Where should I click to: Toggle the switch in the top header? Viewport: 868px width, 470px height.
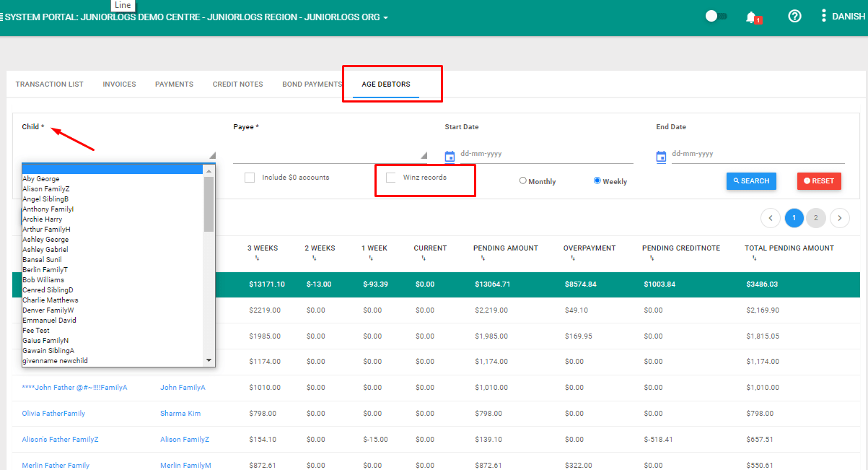(716, 16)
